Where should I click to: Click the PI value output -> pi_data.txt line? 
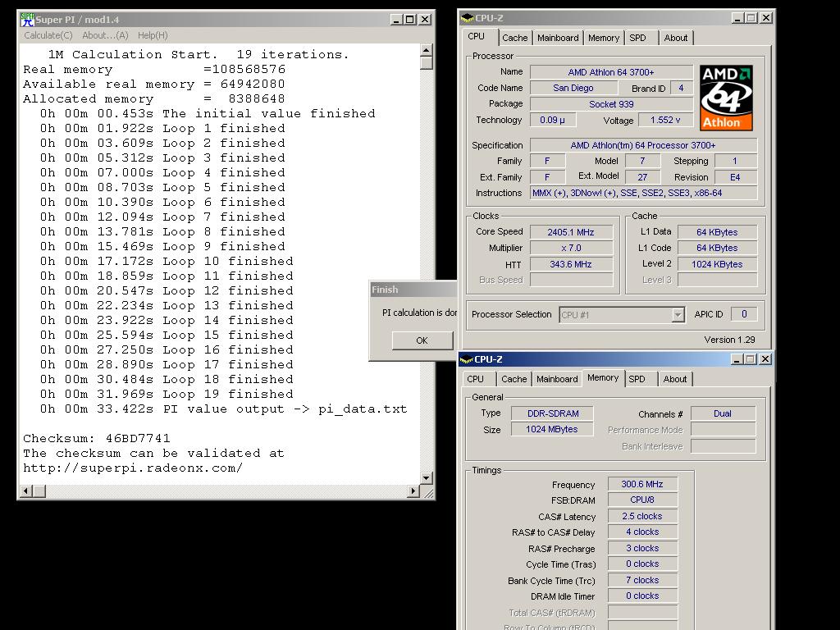point(223,409)
